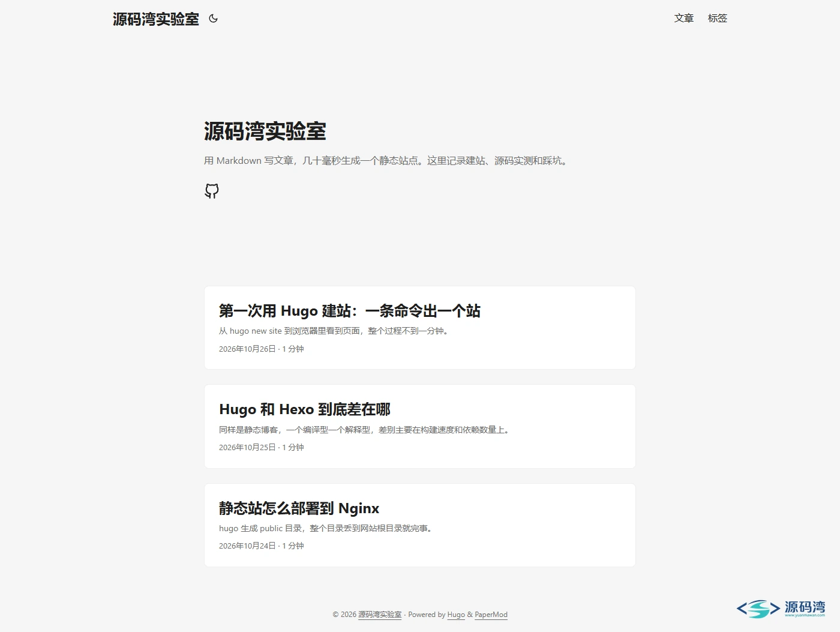Toggle dark mode with the moon icon
Image resolution: width=840 pixels, height=632 pixels.
(x=213, y=19)
